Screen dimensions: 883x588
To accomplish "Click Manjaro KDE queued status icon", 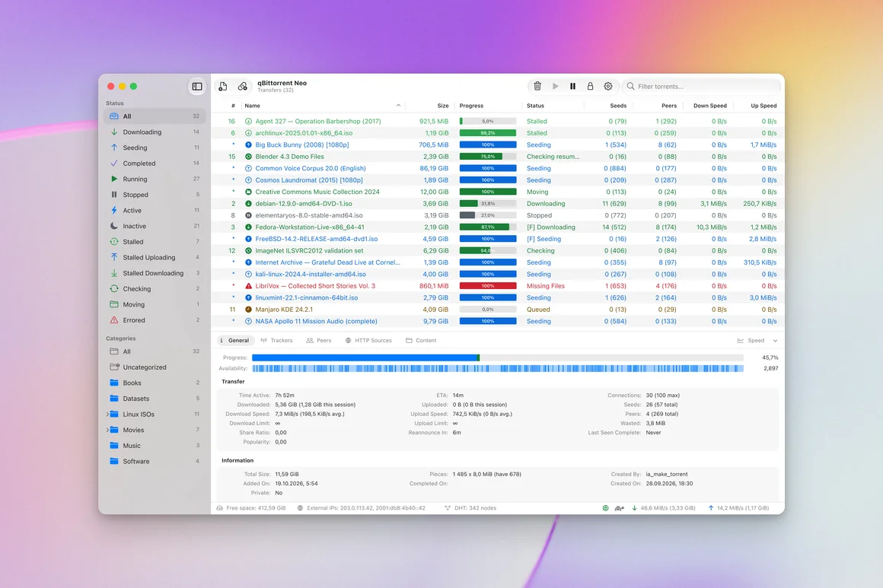I will coord(248,310).
